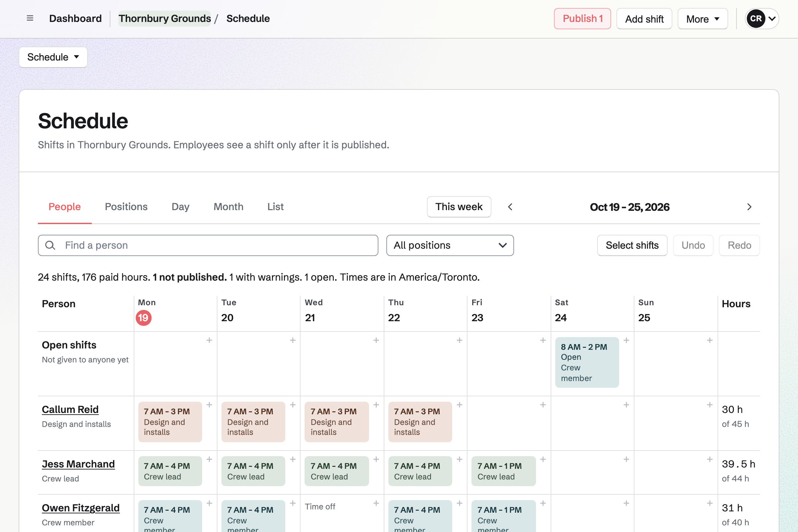Image resolution: width=798 pixels, height=532 pixels.
Task: Add another shift for Jess Marchand Tuesday
Action: tap(293, 460)
